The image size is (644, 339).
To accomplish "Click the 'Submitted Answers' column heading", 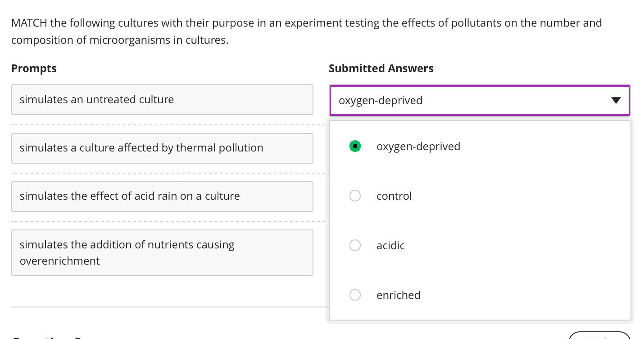I will (x=381, y=69).
